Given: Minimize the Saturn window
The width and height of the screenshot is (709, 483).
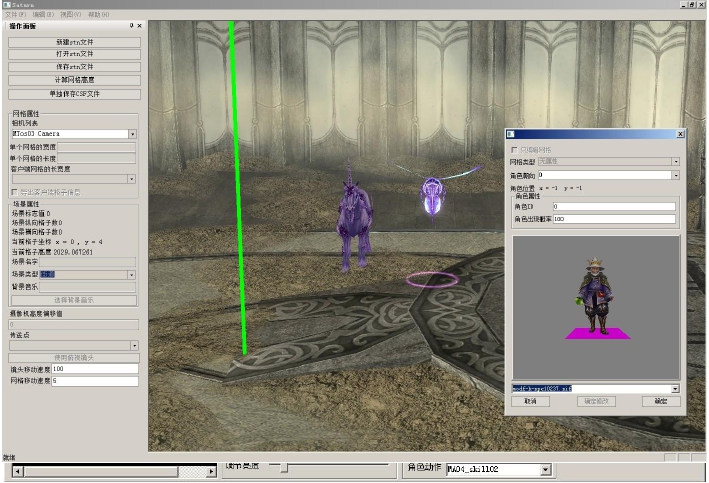Looking at the screenshot, I should pos(683,5).
